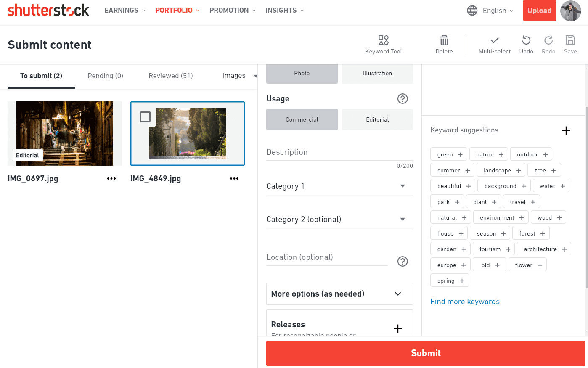Add a release with the plus icon
588x368 pixels.
pyautogui.click(x=398, y=328)
